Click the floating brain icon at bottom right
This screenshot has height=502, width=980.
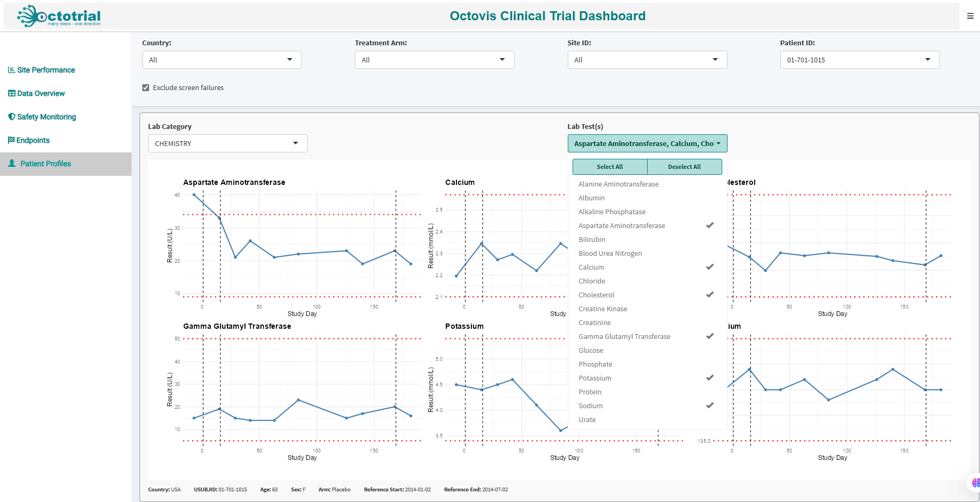click(x=975, y=483)
